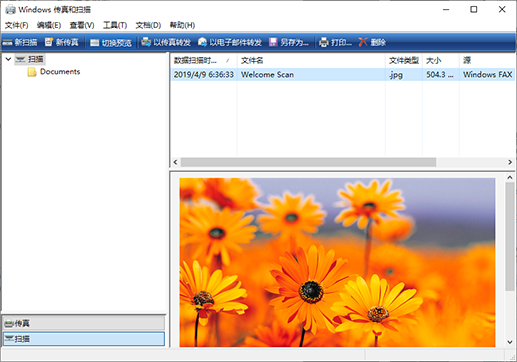517x362 pixels.
Task: Open the 编辑(E) menu
Action: (x=49, y=25)
